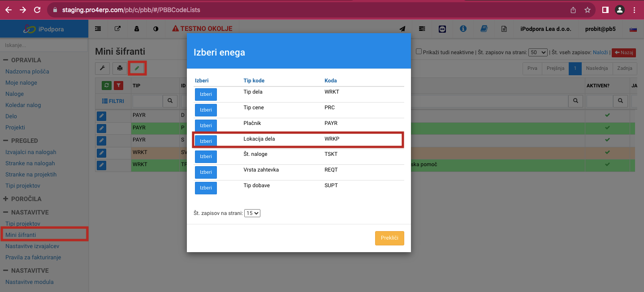644x292 pixels.
Task: Open Št. zapisov na strani 50 dropdown
Action: point(538,52)
